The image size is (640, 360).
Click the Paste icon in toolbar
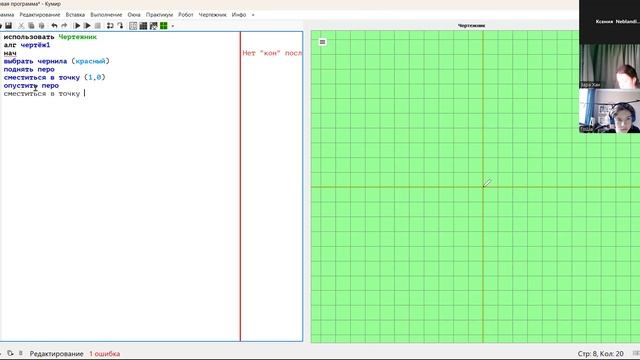point(41,26)
